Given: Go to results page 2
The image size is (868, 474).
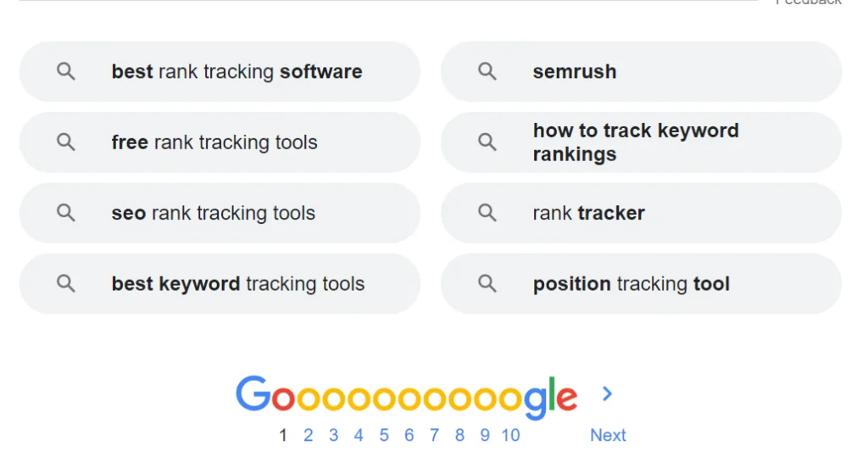Looking at the screenshot, I should click(x=309, y=435).
